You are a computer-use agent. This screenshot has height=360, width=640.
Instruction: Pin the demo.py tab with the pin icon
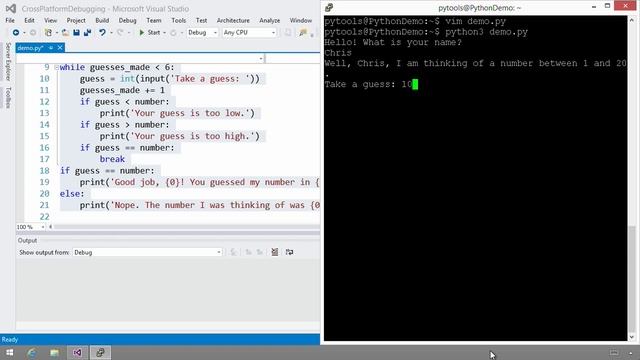click(x=51, y=48)
